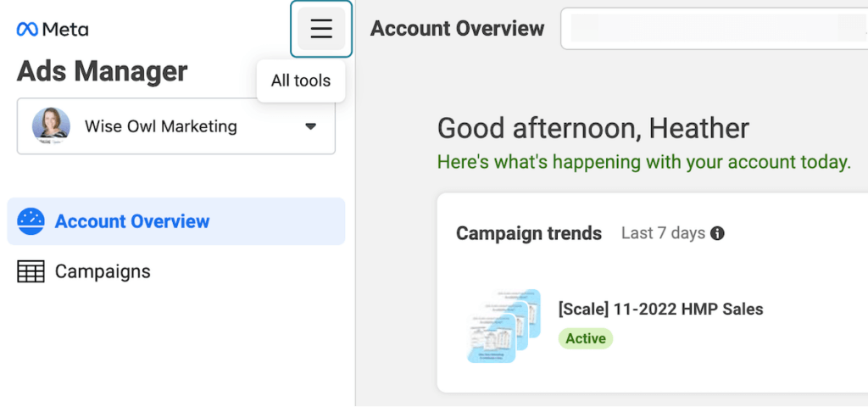Click the dropdown arrow in account selector
Image resolution: width=868 pixels, height=407 pixels.
pos(311,126)
